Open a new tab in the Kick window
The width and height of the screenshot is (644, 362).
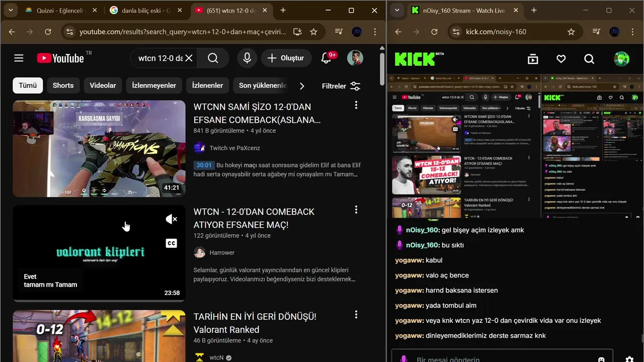click(x=534, y=10)
